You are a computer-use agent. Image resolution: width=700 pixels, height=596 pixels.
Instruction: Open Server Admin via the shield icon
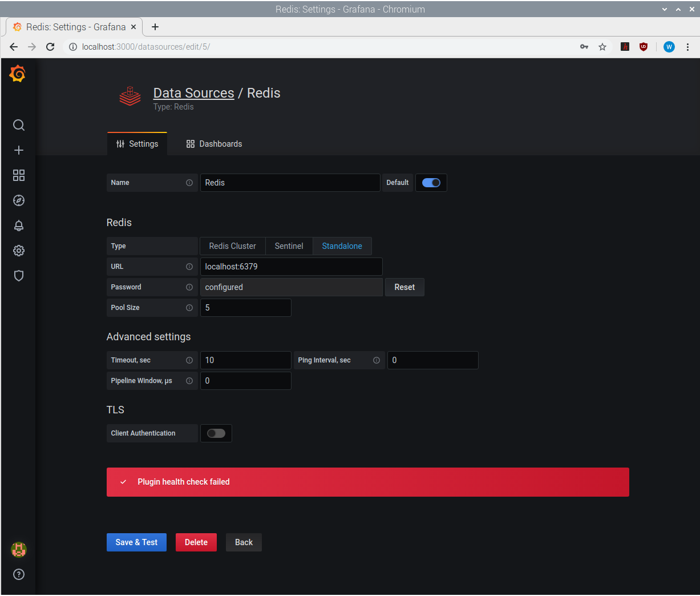[x=18, y=276]
